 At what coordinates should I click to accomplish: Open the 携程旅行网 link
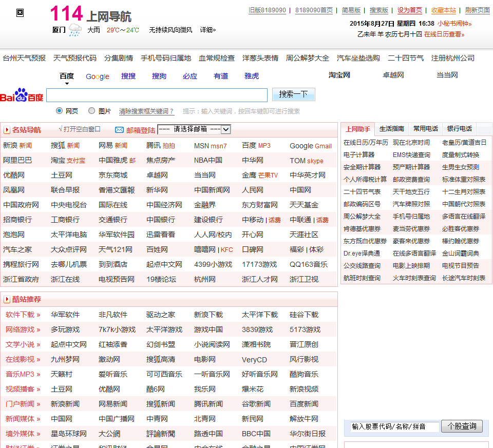(x=21, y=264)
